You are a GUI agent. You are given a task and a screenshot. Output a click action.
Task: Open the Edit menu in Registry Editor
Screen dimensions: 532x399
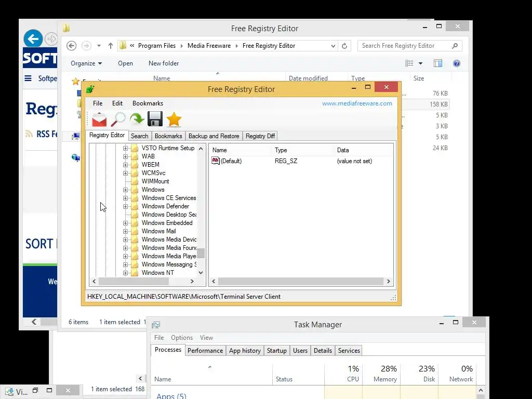click(117, 103)
